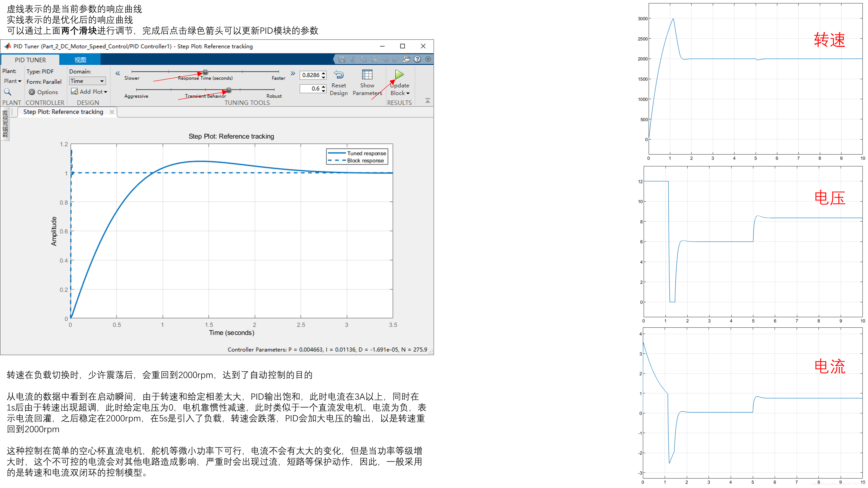Click the help question mark icon
868x488 pixels.
[417, 59]
